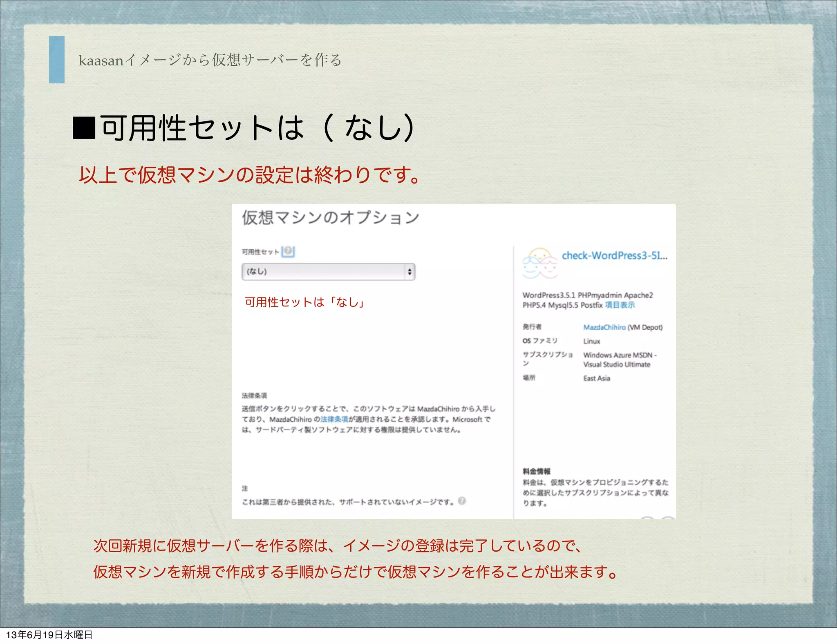Click the slide title kaasanイメージから仮想サーバーを作る
This screenshot has width=837, height=644.
(x=210, y=60)
